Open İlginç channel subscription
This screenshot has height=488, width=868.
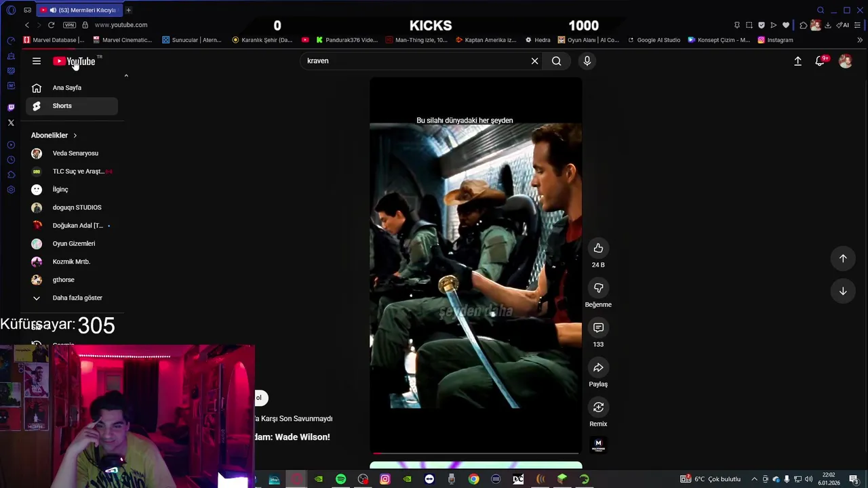click(x=72, y=189)
